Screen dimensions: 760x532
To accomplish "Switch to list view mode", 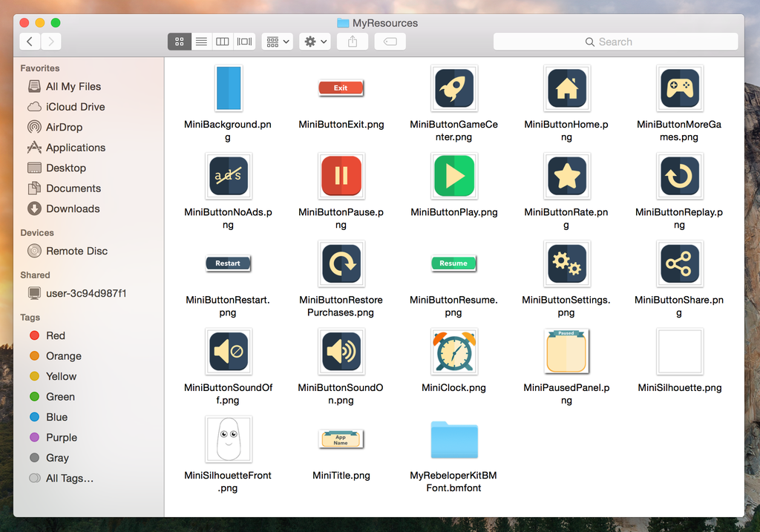I will 201,42.
